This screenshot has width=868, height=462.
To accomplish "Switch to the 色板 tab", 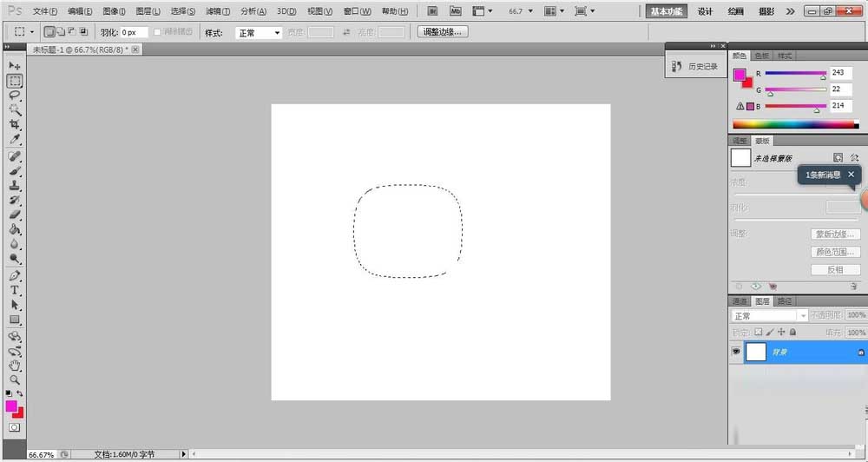I will click(762, 56).
